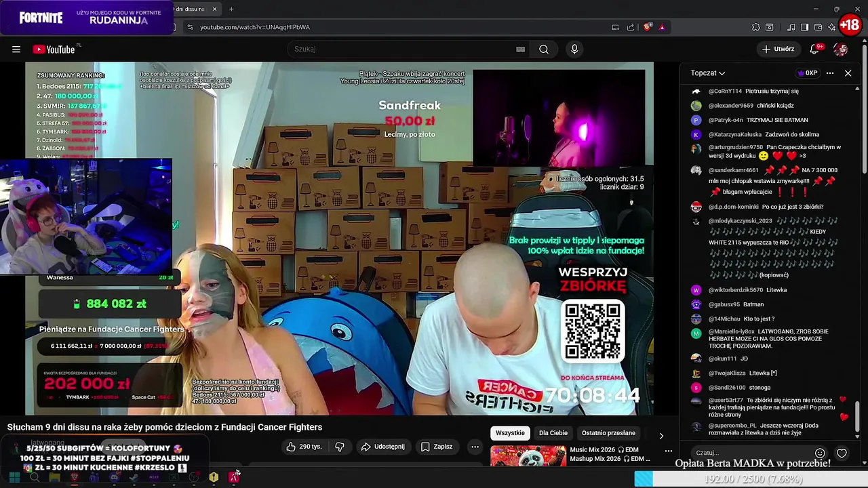
Task: Open the browser media control music note icon
Action: coord(791,27)
